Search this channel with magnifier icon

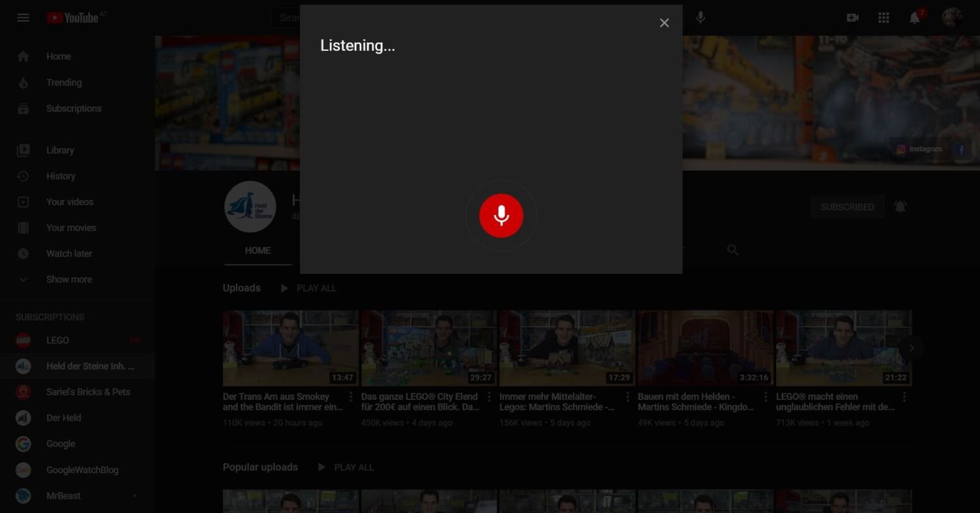click(733, 250)
